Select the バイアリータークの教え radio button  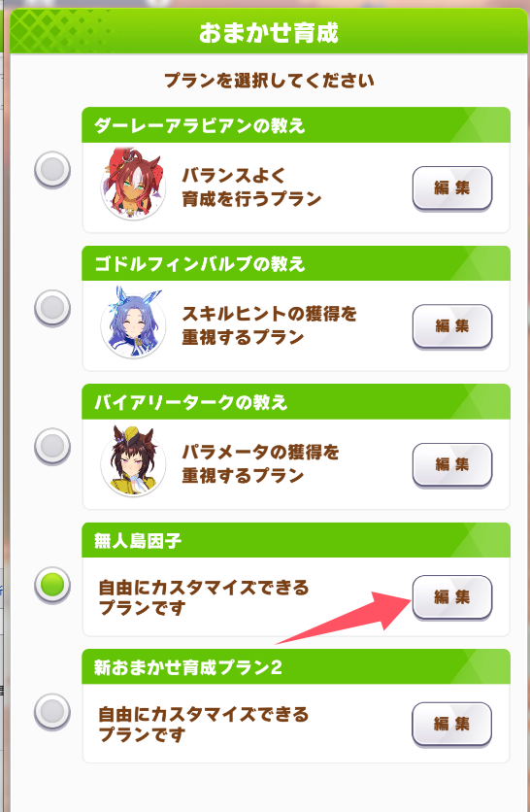(x=52, y=446)
